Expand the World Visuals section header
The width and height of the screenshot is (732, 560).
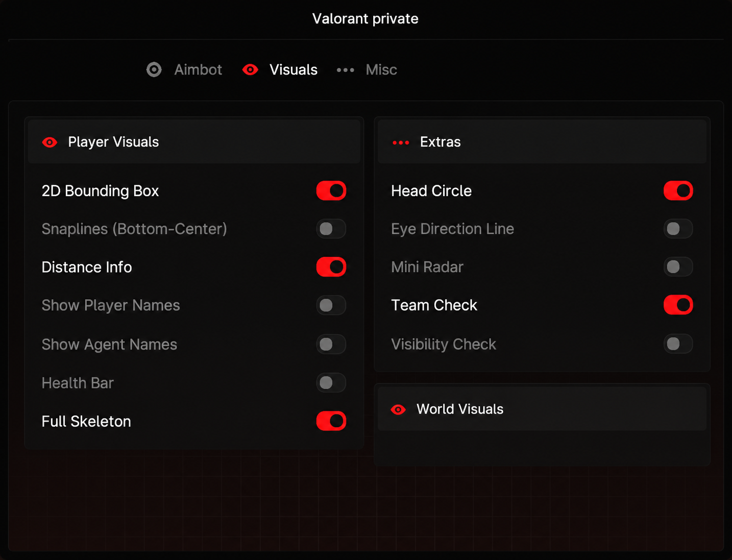tap(542, 409)
